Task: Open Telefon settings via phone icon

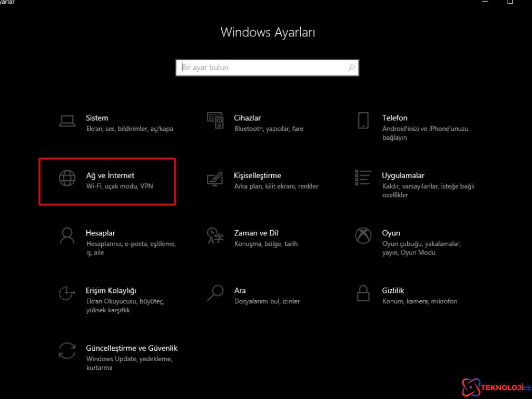Action: (x=363, y=120)
